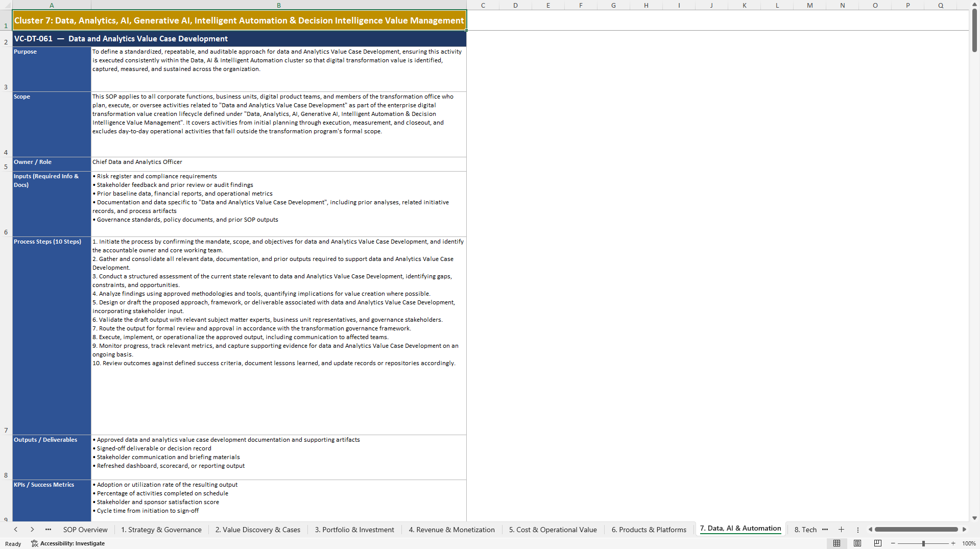Select column H header
This screenshot has height=549, width=980.
646,5
